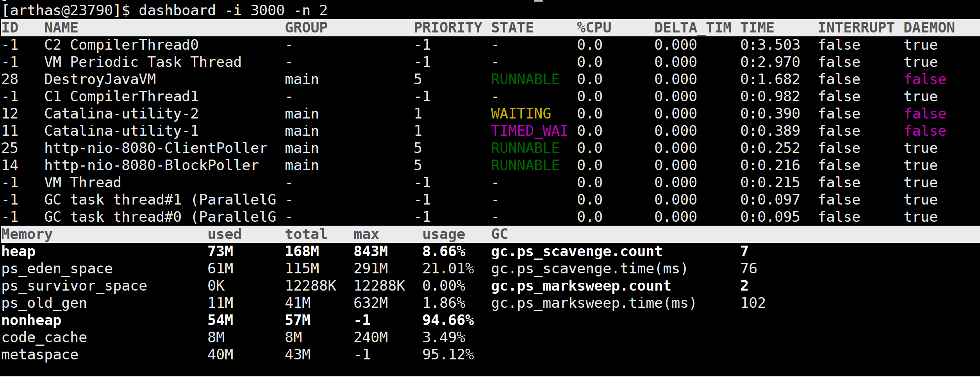Click the magenta TIMED_WAI state text
Screen dimensions: 980x377
click(x=529, y=131)
